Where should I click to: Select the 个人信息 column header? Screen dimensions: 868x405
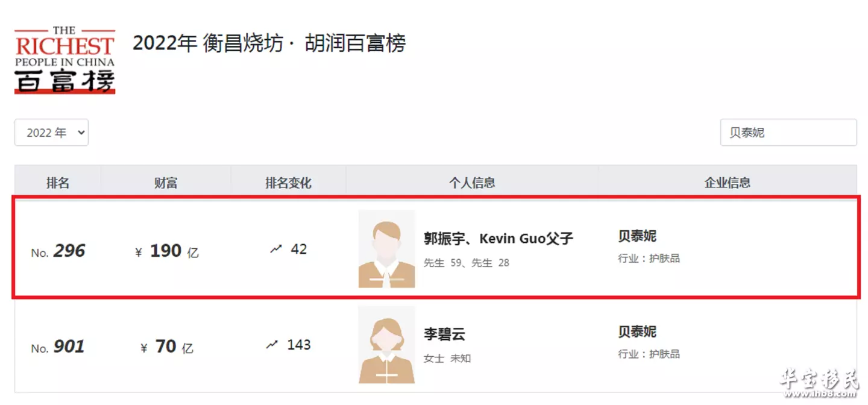point(472,183)
